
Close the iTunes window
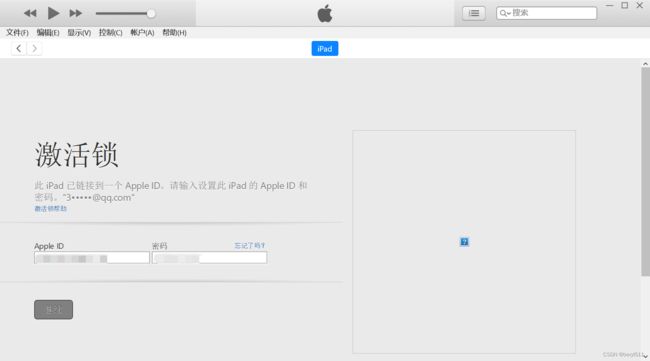(640, 5)
